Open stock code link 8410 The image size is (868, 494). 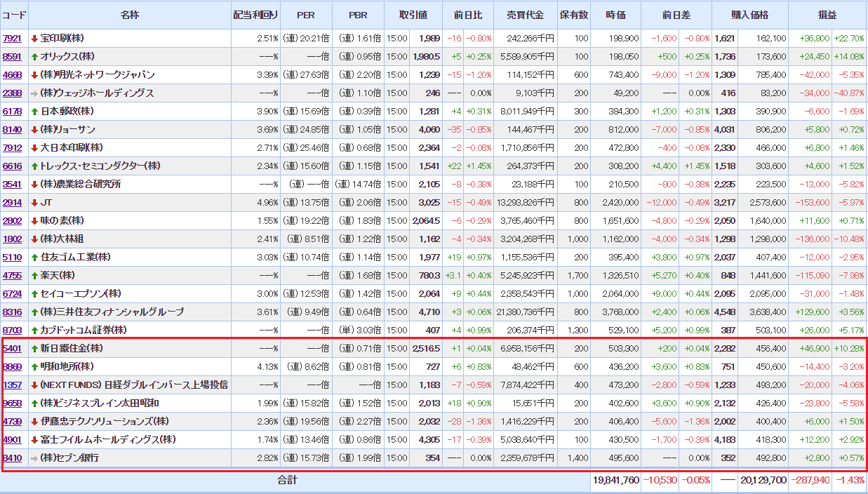pyautogui.click(x=12, y=458)
